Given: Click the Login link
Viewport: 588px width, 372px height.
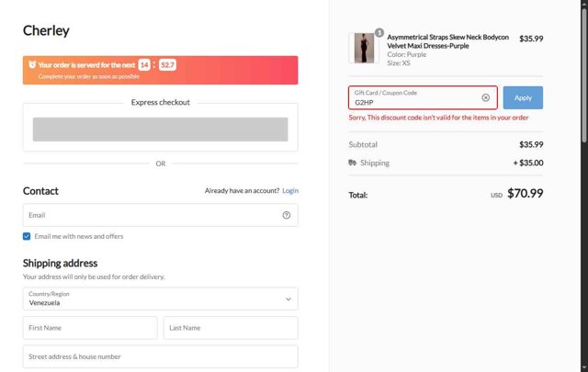Looking at the screenshot, I should 290,191.
